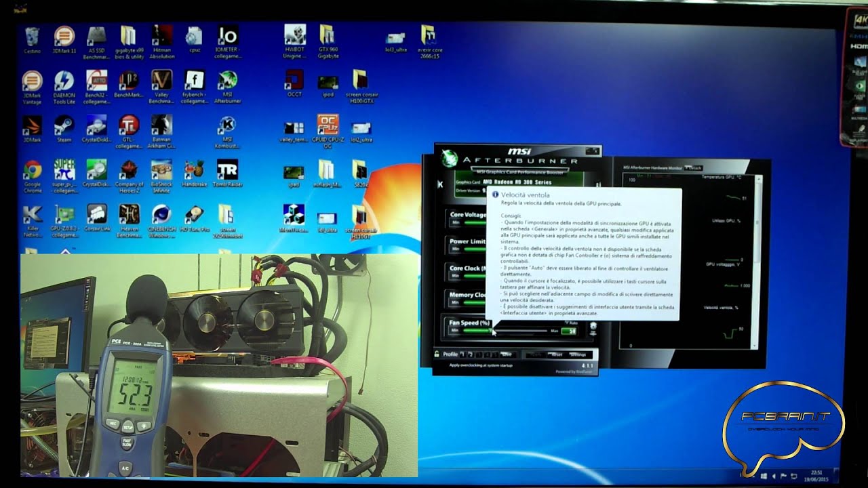Screen dimensions: 868x488
Task: Click the user define fan icon beside Fan Speed
Action: (x=593, y=329)
